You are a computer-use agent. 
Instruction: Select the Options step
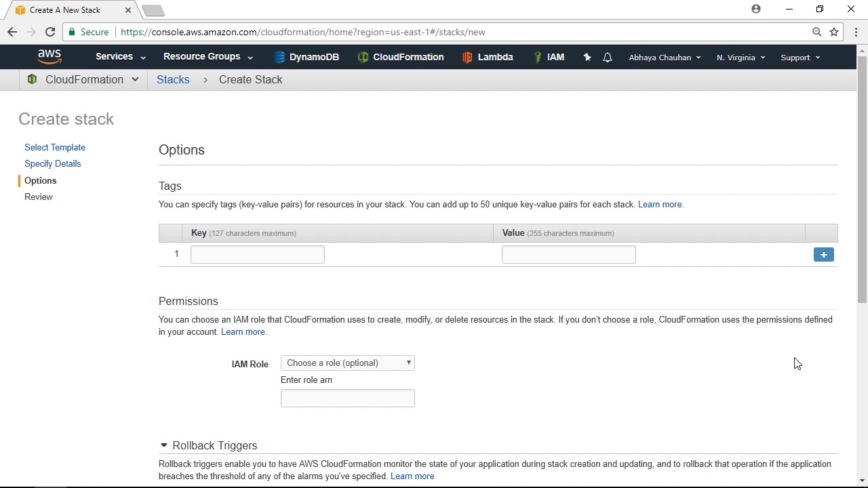coord(40,180)
